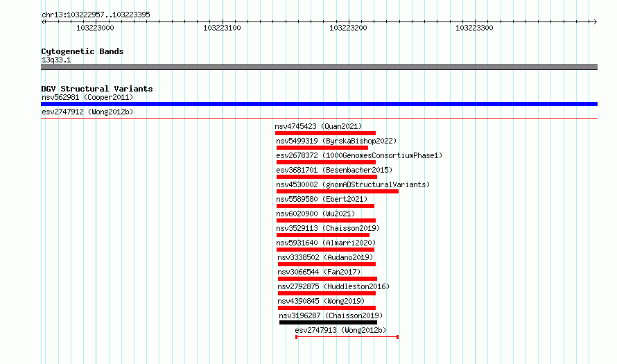Open nsv4530002 (gnomADStructuralVariants) entry
The image size is (617, 364).
coord(353,184)
